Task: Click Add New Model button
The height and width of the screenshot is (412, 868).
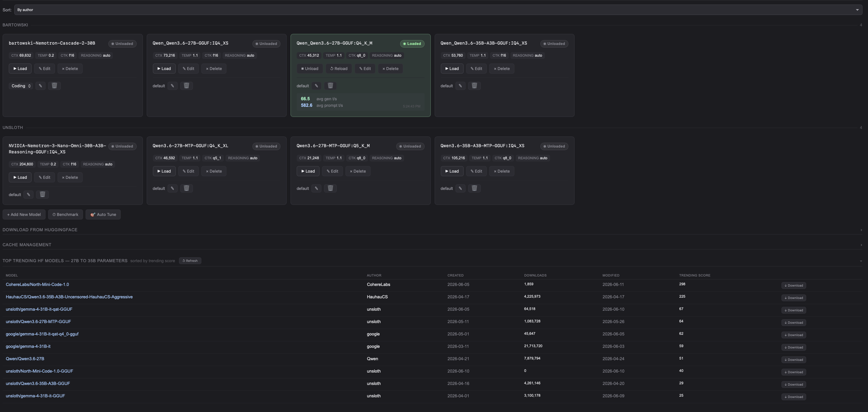Action: [x=24, y=215]
